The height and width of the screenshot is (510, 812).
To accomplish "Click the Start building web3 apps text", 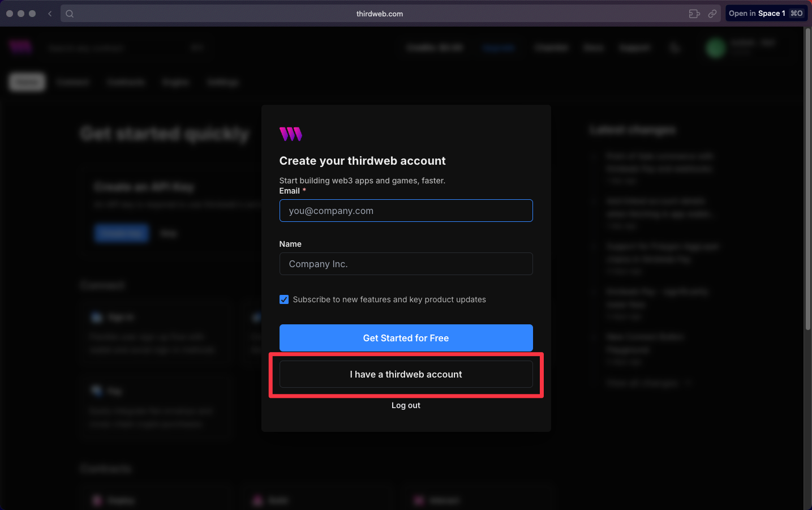I will pyautogui.click(x=362, y=181).
